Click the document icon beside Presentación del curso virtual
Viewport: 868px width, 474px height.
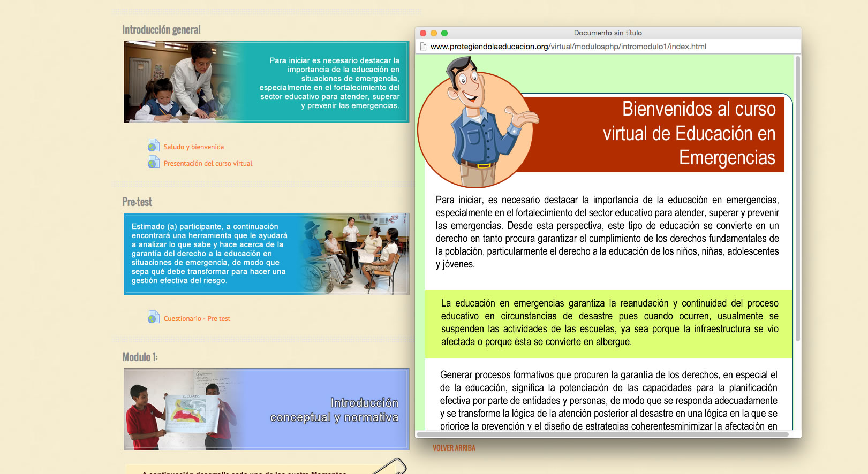tap(154, 162)
